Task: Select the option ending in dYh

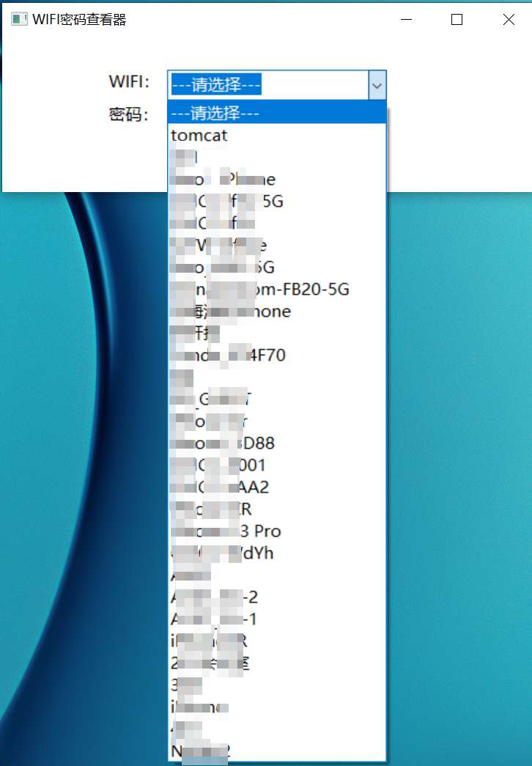Action: click(x=277, y=553)
